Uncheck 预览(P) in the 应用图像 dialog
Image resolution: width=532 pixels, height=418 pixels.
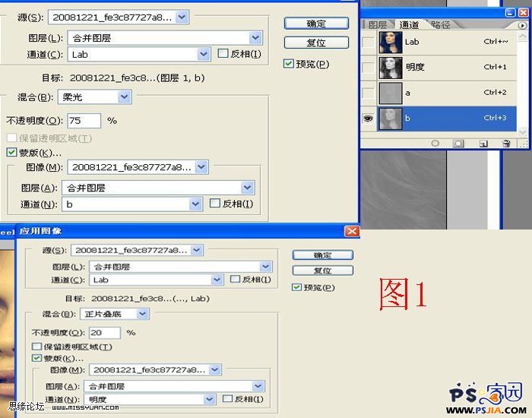(x=296, y=287)
